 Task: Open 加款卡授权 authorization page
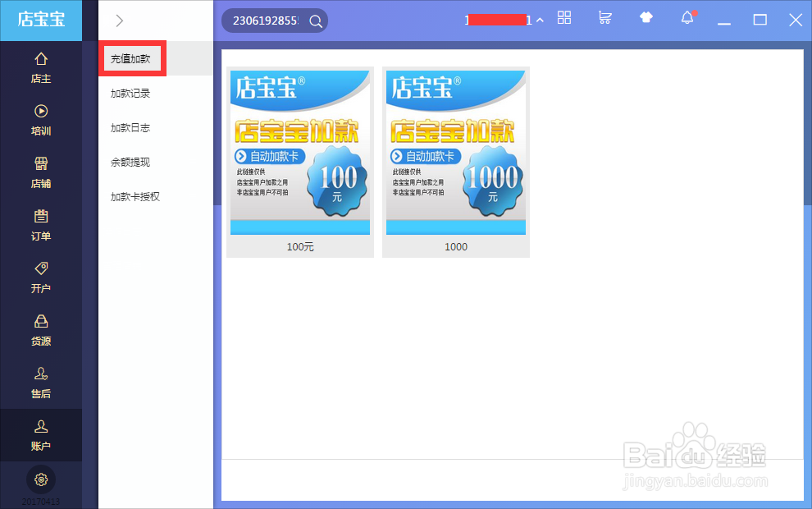point(135,197)
